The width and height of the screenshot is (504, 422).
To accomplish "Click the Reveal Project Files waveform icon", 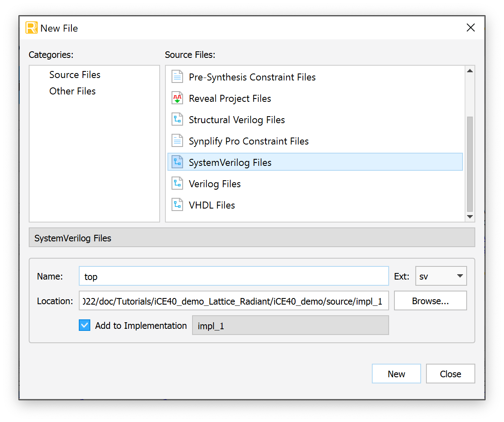I will (177, 98).
